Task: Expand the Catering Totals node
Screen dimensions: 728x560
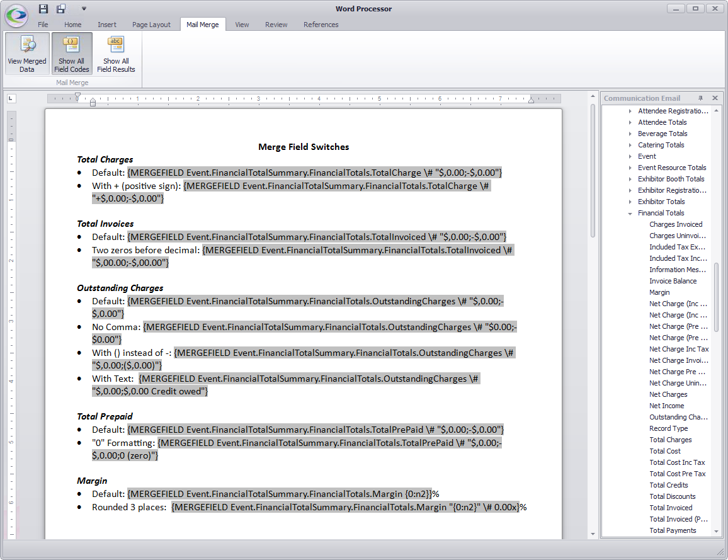Action: click(x=630, y=145)
